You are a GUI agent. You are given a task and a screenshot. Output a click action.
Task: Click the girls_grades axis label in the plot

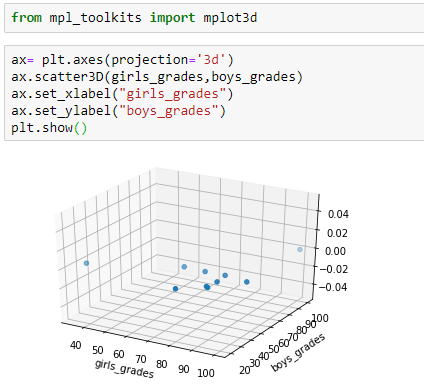[124, 369]
